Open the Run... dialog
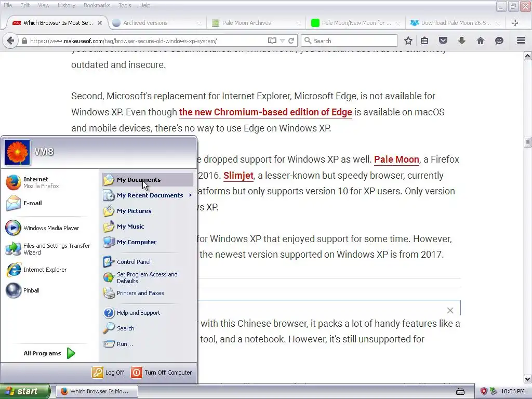This screenshot has width=532, height=399. tap(148, 344)
